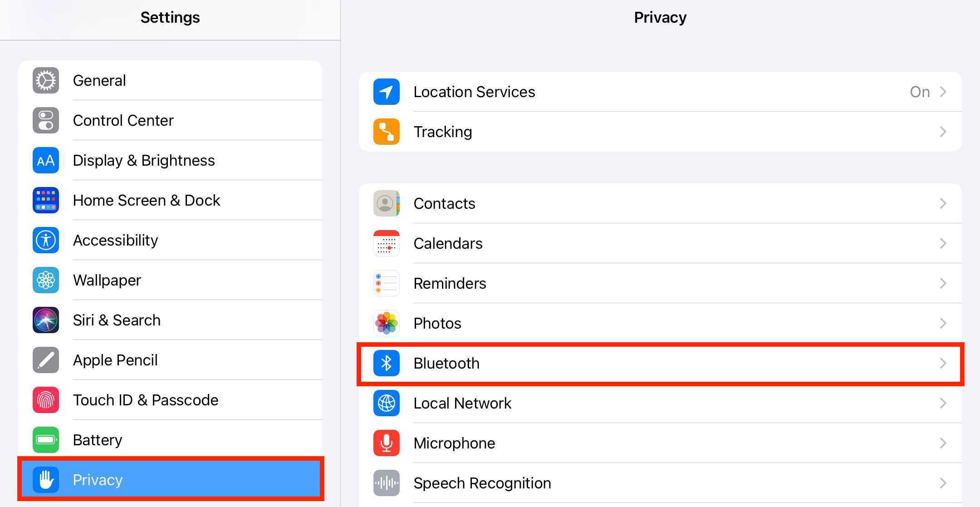Select Privacy in the Settings sidebar
Screen dimensions: 980x507
[x=170, y=479]
